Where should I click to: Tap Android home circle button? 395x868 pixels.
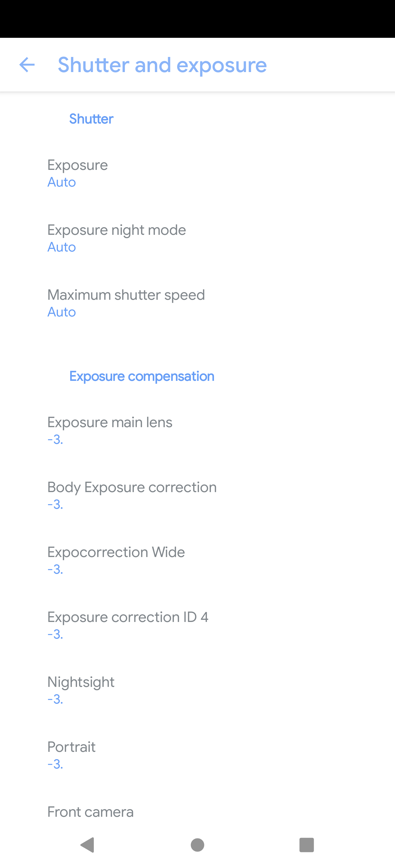tap(197, 845)
